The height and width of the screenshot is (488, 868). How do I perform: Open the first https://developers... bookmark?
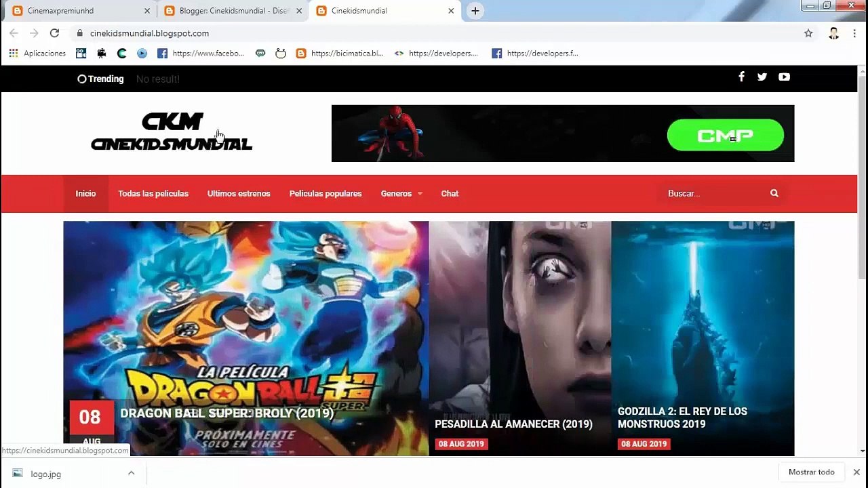(437, 53)
